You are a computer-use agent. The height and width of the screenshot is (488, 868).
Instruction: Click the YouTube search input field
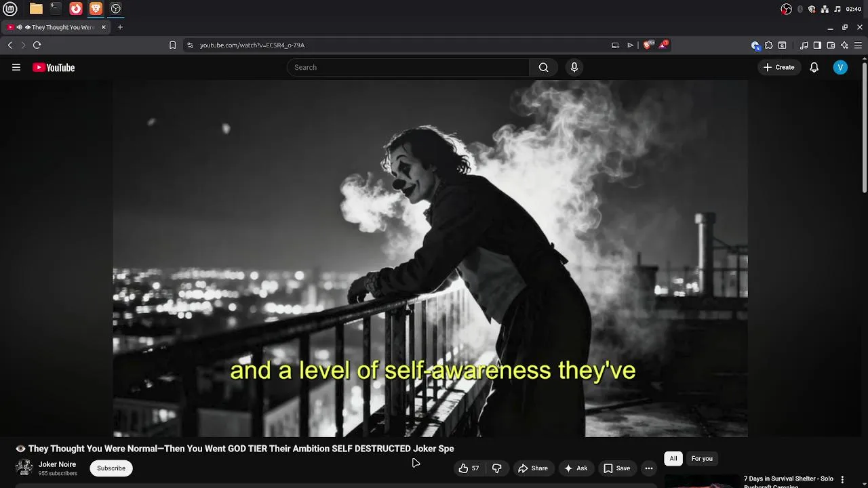pos(408,67)
